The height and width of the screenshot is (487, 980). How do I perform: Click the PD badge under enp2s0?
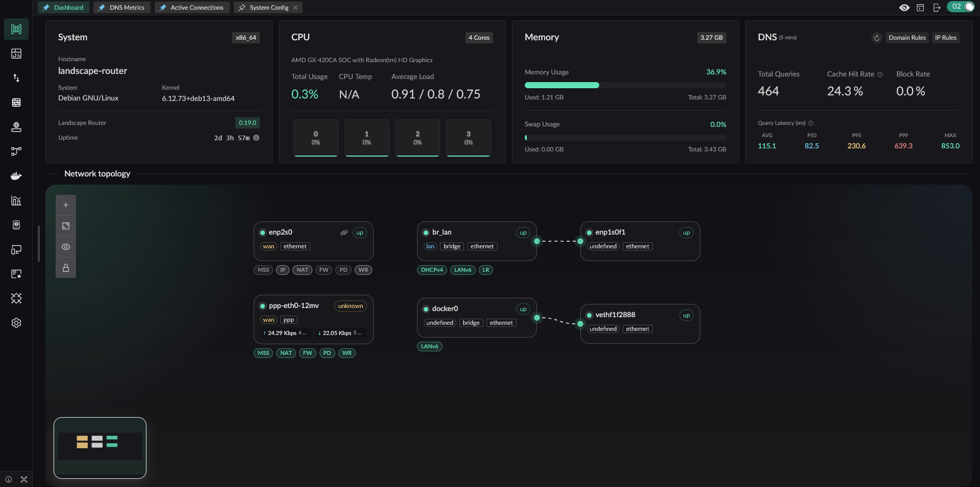pyautogui.click(x=344, y=270)
